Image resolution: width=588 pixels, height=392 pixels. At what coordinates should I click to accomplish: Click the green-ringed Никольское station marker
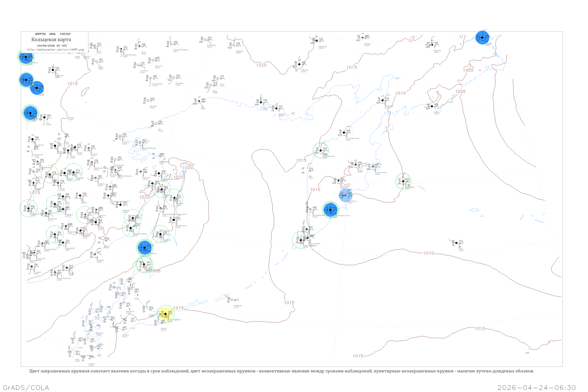403,181
